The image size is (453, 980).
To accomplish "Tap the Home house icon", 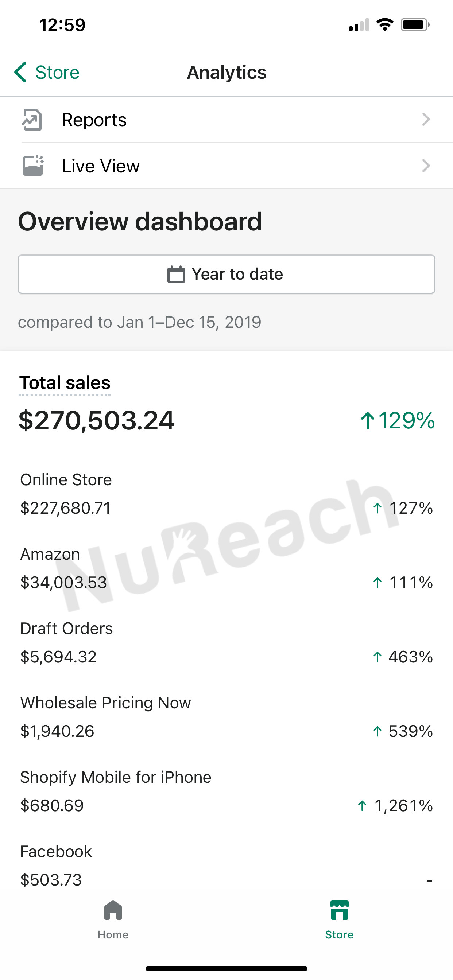I will [x=113, y=910].
